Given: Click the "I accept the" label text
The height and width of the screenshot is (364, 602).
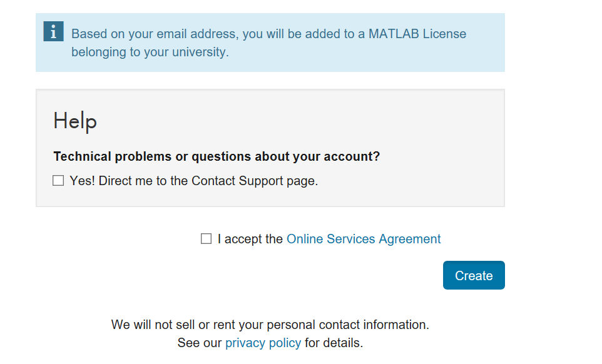Looking at the screenshot, I should click(250, 239).
